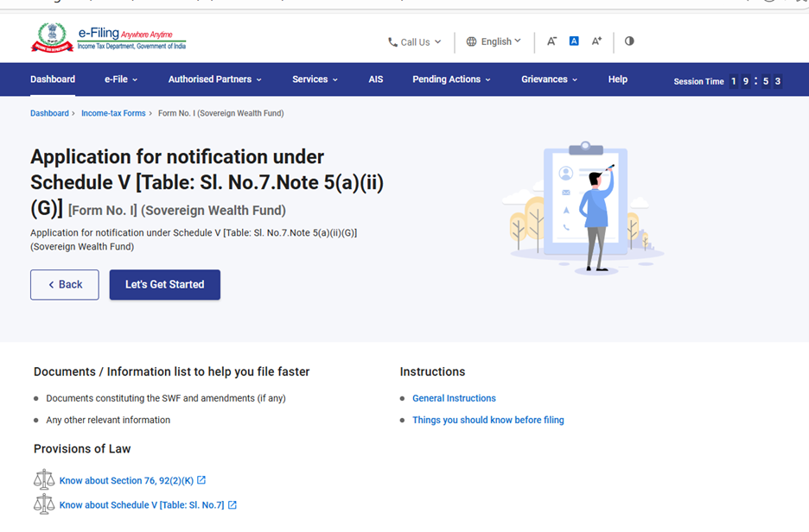
Task: Toggle the high contrast mode icon
Action: tap(628, 41)
